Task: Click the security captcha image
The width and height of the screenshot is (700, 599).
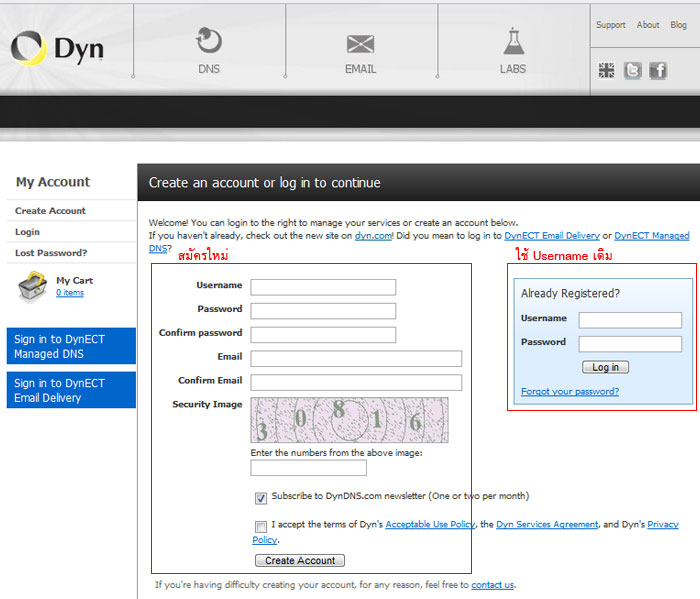Action: (x=349, y=420)
